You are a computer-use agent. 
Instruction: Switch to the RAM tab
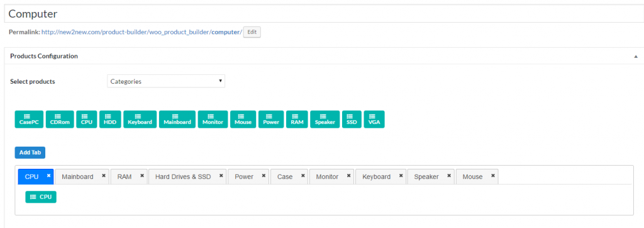(125, 176)
